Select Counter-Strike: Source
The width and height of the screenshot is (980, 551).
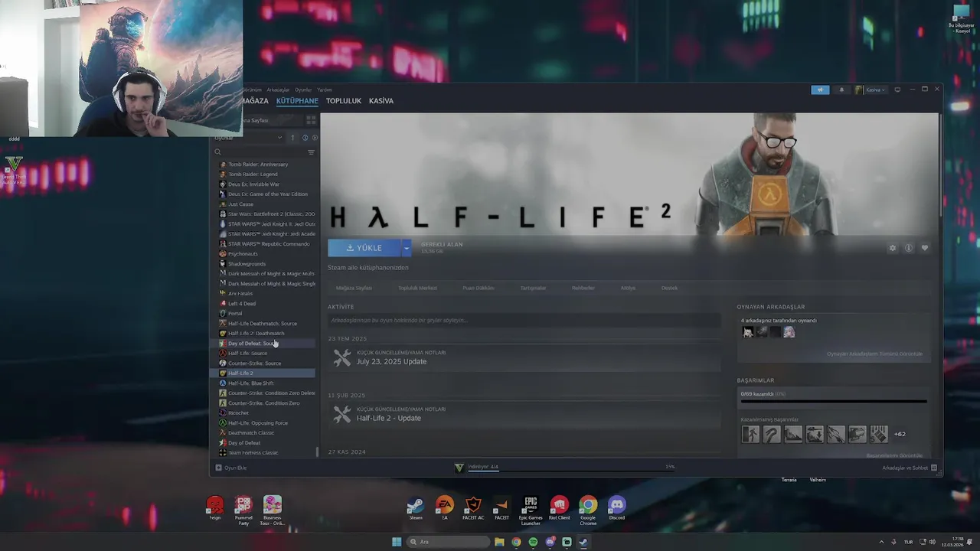(x=254, y=364)
